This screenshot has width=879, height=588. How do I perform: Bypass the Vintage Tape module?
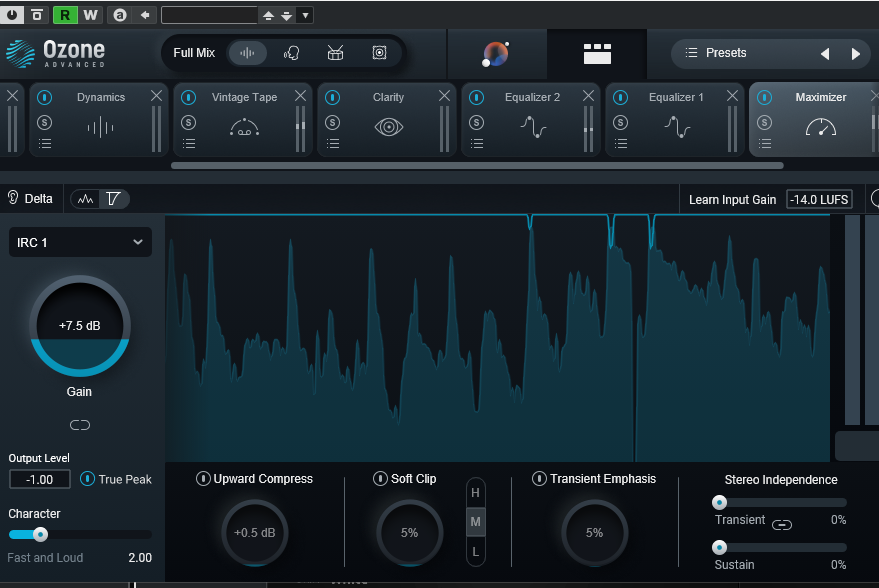[x=188, y=98]
